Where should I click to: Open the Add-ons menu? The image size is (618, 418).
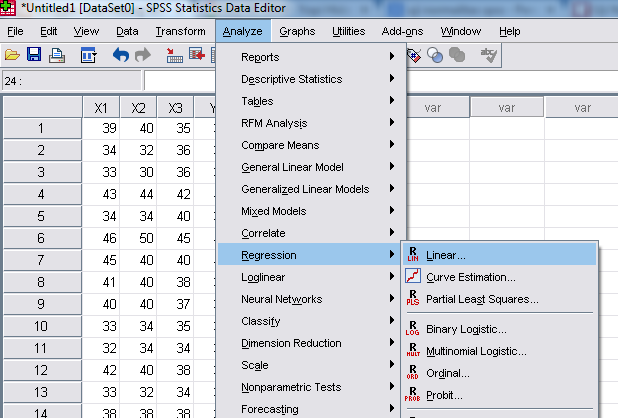pos(402,31)
